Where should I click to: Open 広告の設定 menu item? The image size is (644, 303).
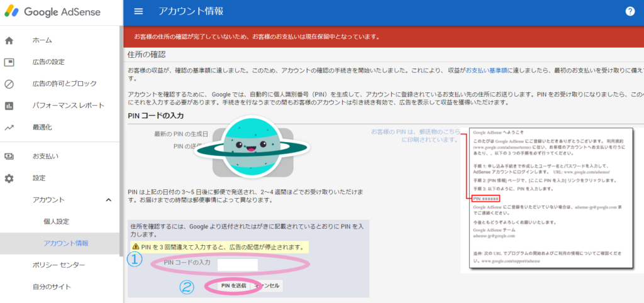[x=48, y=62]
